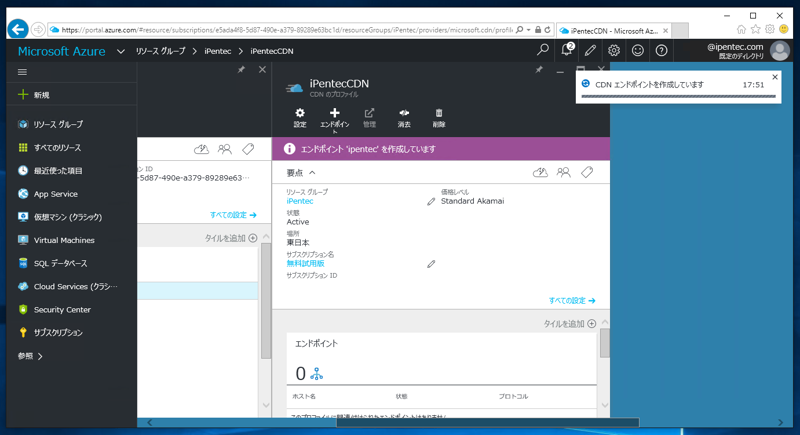Click the エンドポイント tile title
The height and width of the screenshot is (435, 800).
316,344
